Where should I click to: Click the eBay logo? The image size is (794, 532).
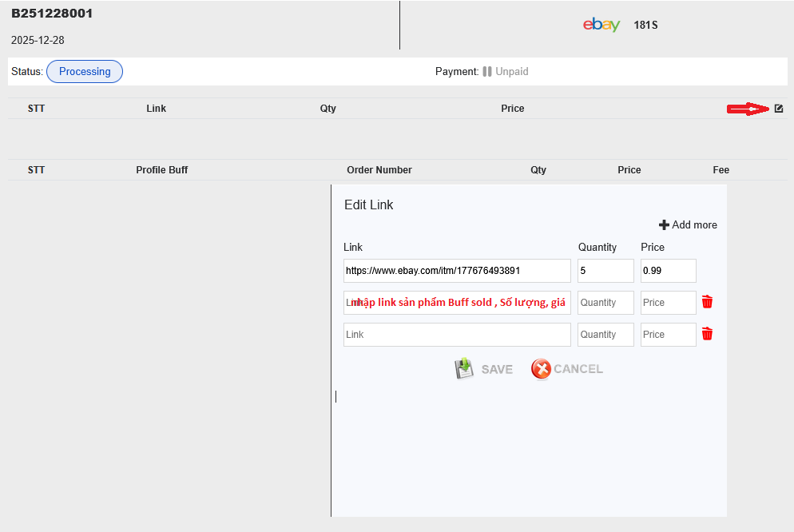(x=601, y=25)
